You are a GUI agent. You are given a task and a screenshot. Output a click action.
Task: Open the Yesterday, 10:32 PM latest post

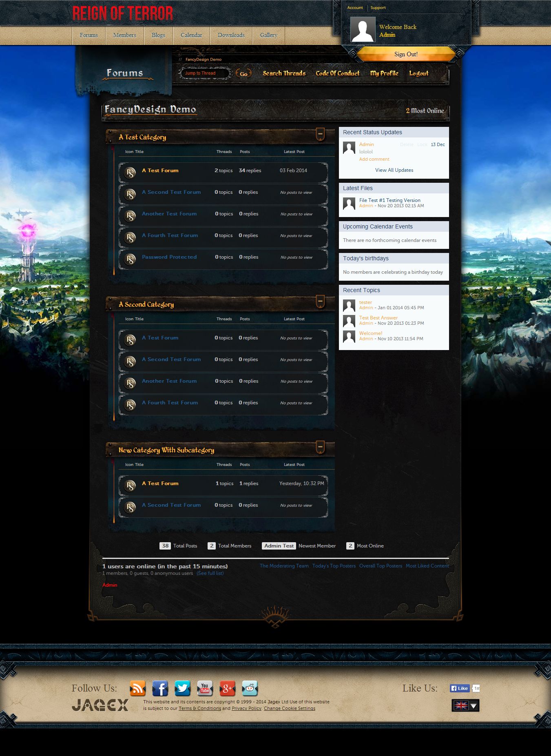click(x=302, y=483)
